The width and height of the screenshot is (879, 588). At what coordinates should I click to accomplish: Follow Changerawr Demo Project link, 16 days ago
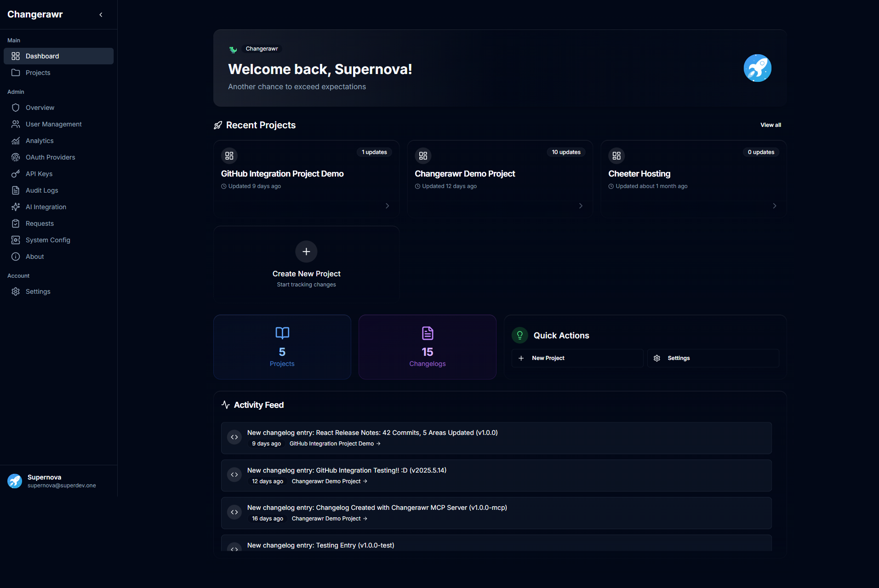[x=329, y=519]
